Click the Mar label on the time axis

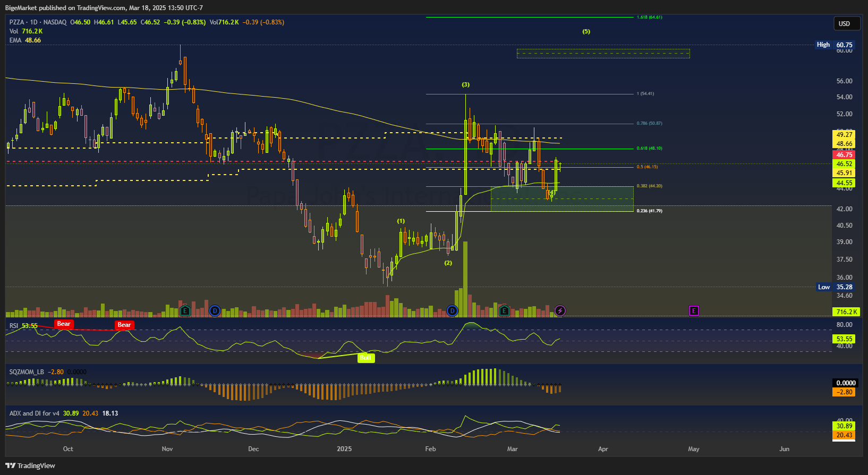click(512, 449)
